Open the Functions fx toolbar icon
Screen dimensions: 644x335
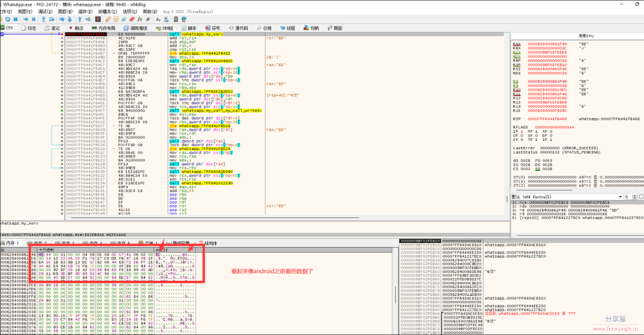point(139,19)
